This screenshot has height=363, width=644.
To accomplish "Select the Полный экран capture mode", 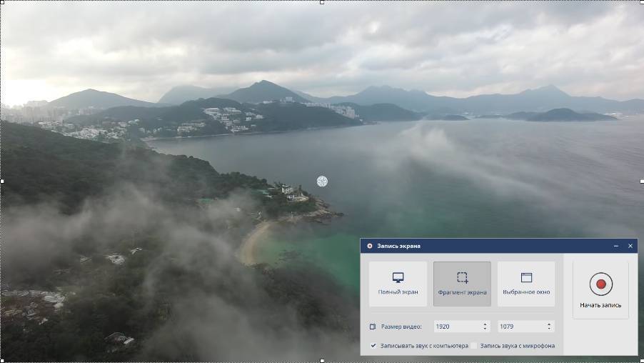I will [398, 284].
